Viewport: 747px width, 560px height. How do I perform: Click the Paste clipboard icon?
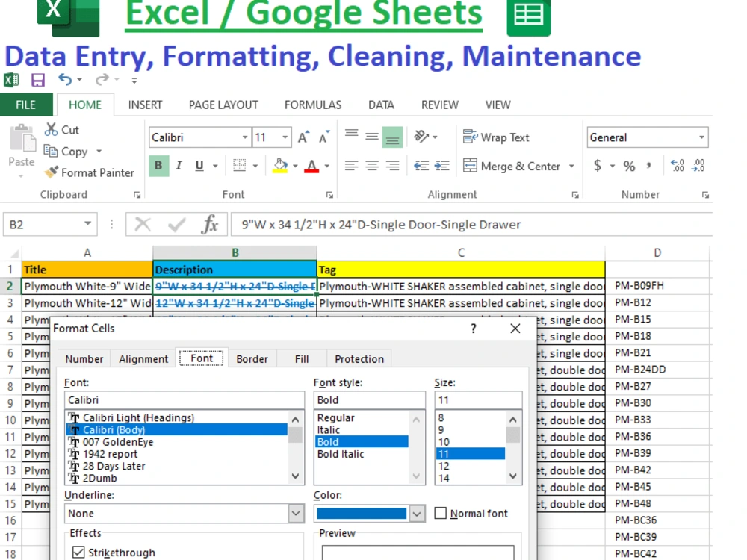[22, 139]
